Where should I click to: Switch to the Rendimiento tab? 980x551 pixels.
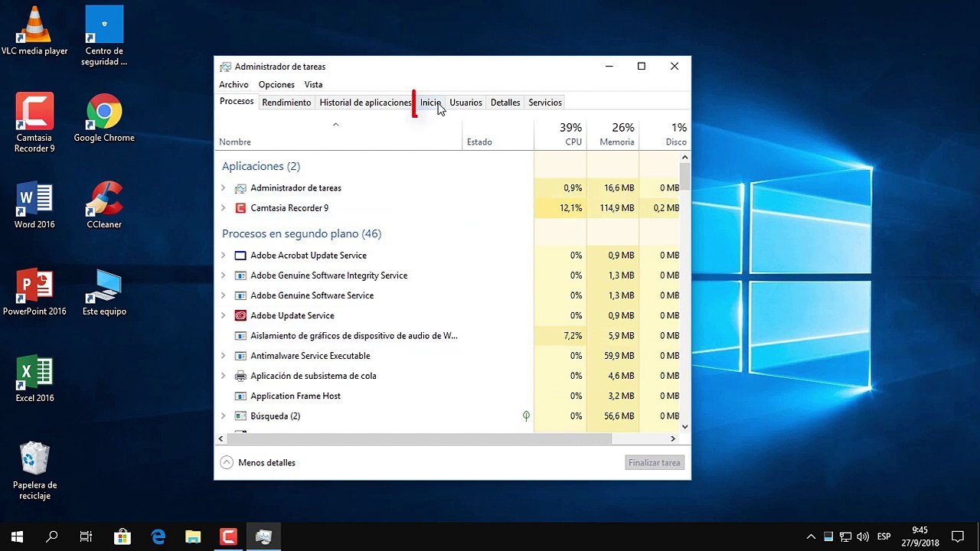pyautogui.click(x=286, y=103)
